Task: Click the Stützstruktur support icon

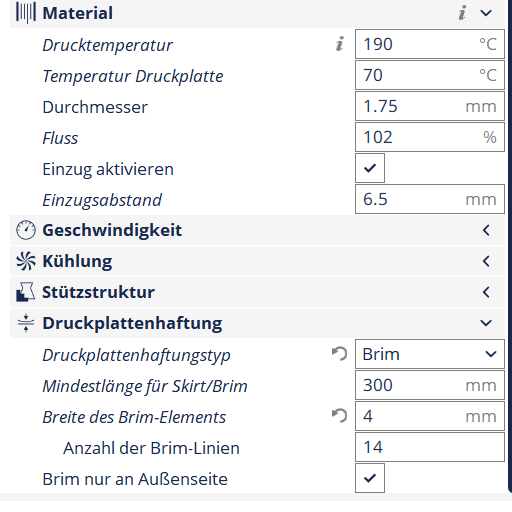Action: pos(26,292)
